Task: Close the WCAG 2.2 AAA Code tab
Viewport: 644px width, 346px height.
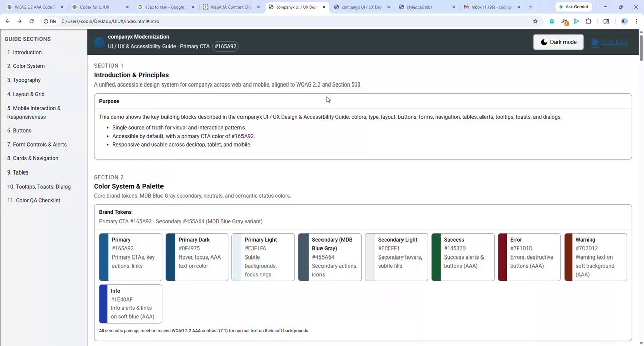Action: [x=62, y=7]
